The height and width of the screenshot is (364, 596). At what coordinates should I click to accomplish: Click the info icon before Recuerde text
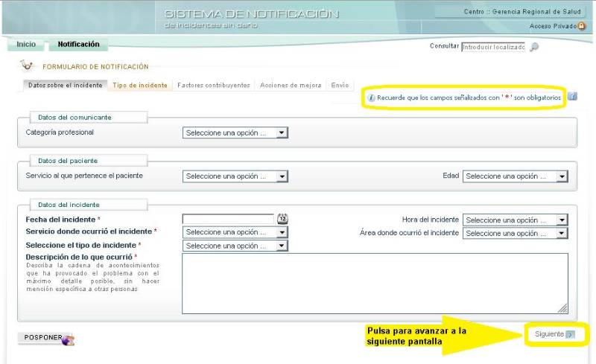(371, 98)
